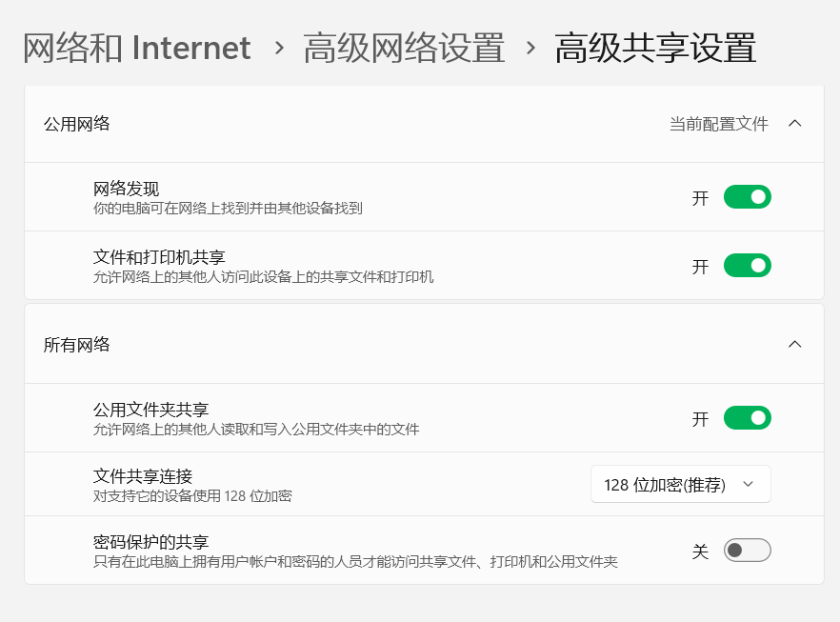Select the 文件和打印机共享 setting title

[159, 257]
